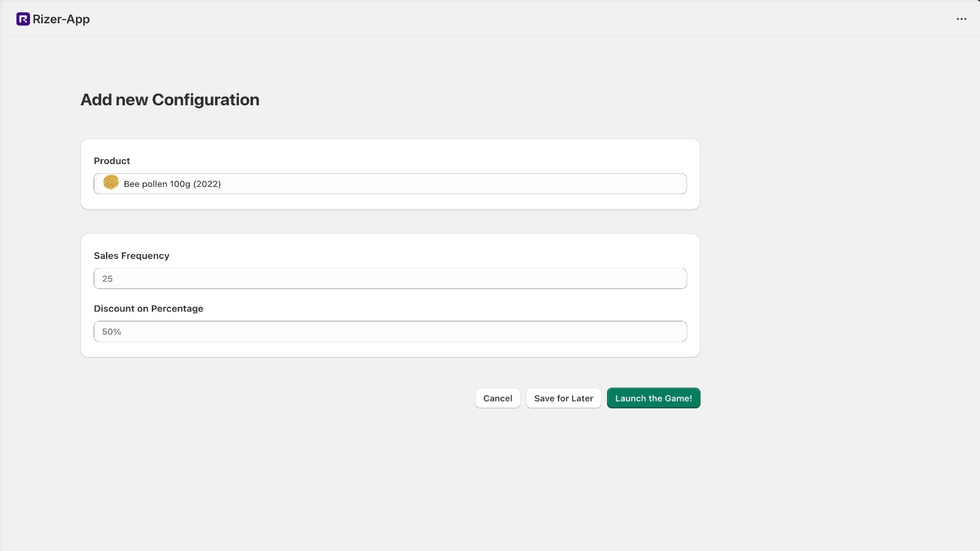Click the Save for Later button
The width and height of the screenshot is (980, 551).
coord(563,398)
